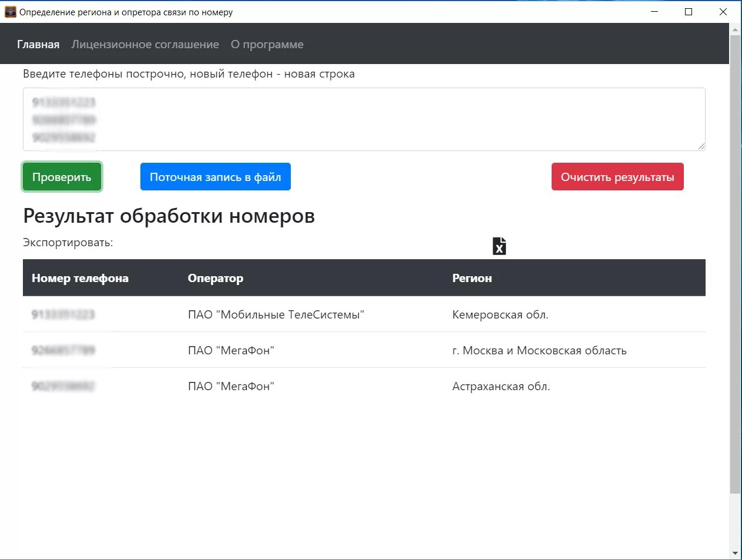Click the text area resize handle
The width and height of the screenshot is (742, 560).
(x=701, y=147)
